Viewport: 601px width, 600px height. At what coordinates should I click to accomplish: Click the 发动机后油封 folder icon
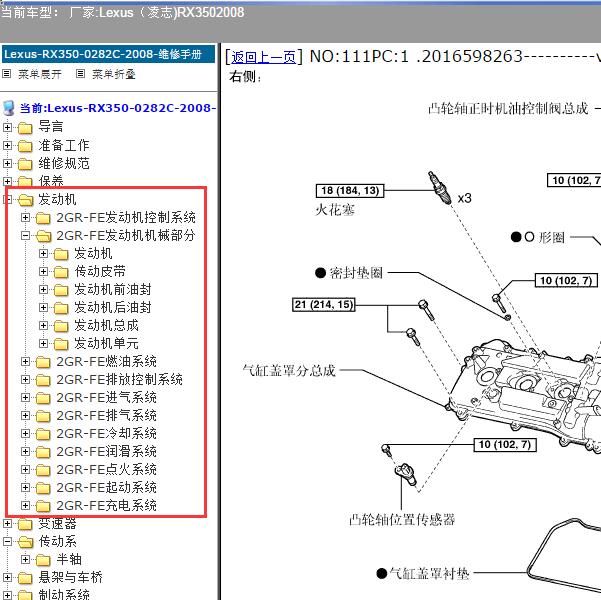pyautogui.click(x=61, y=308)
